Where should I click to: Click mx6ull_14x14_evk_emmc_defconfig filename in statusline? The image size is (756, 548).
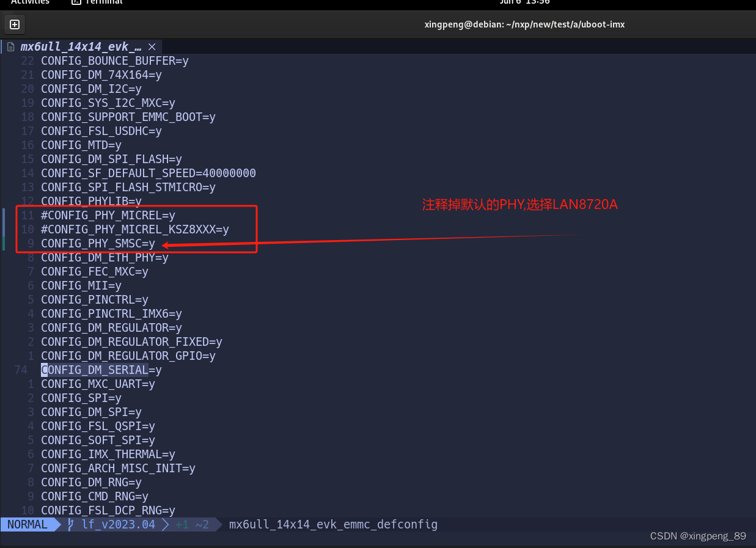click(x=333, y=524)
